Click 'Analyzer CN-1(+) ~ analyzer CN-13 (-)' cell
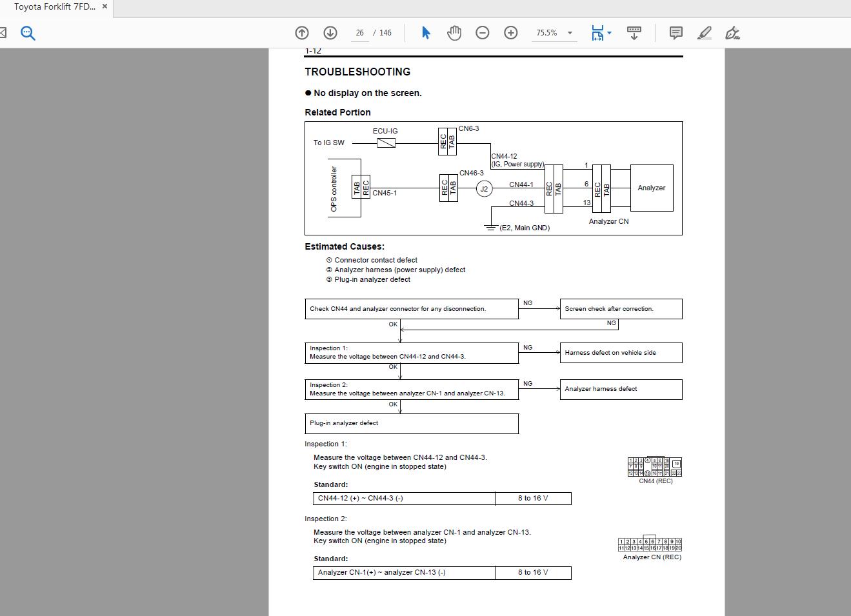This screenshot has height=616, width=851. tap(405, 572)
